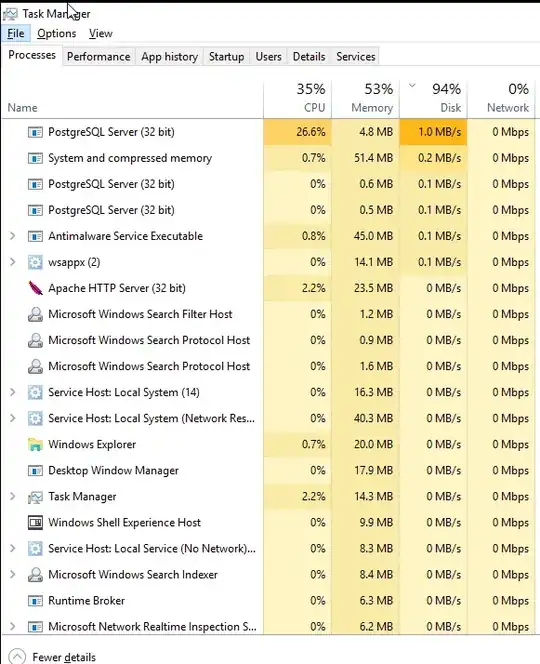This screenshot has width=540, height=664.
Task: Click the Fewer details circle arrow icon
Action: [17, 657]
